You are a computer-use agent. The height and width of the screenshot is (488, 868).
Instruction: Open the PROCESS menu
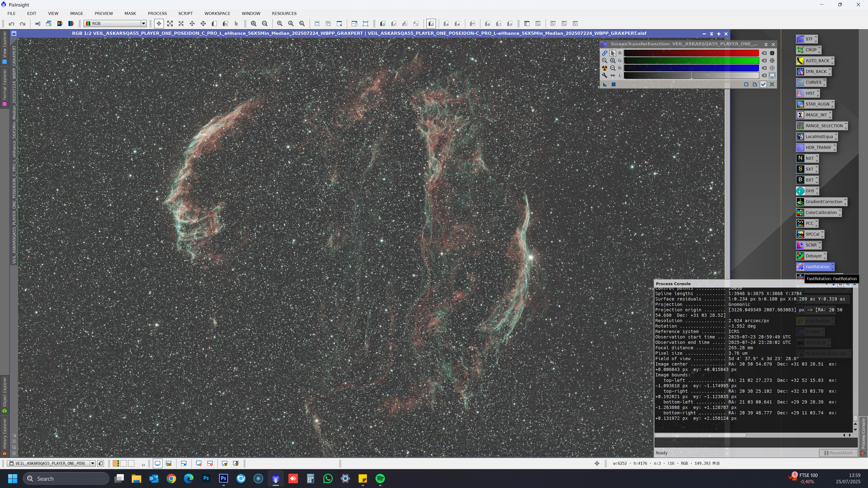pyautogui.click(x=157, y=14)
